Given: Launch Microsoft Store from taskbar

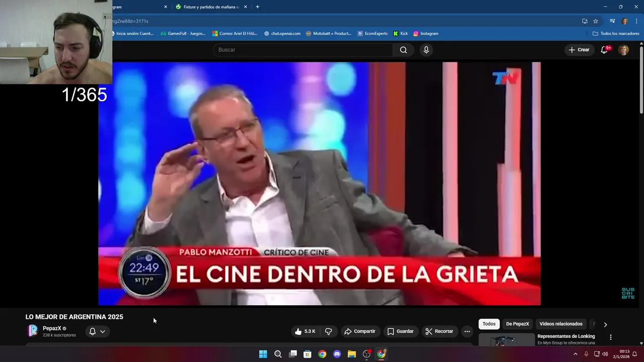Looking at the screenshot, I should coord(307,354).
